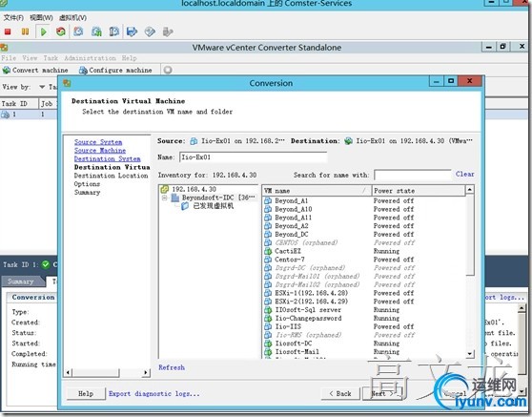Viewport: 532px width, 417px height.
Task: Click the VM icon beside Iiosoft-DC
Action: pos(268,344)
